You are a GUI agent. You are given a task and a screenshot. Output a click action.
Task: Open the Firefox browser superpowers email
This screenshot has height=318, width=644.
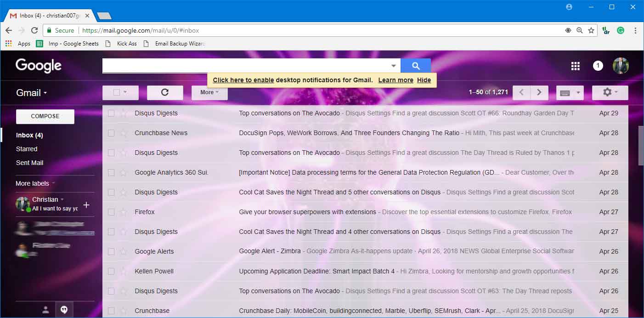(x=365, y=212)
